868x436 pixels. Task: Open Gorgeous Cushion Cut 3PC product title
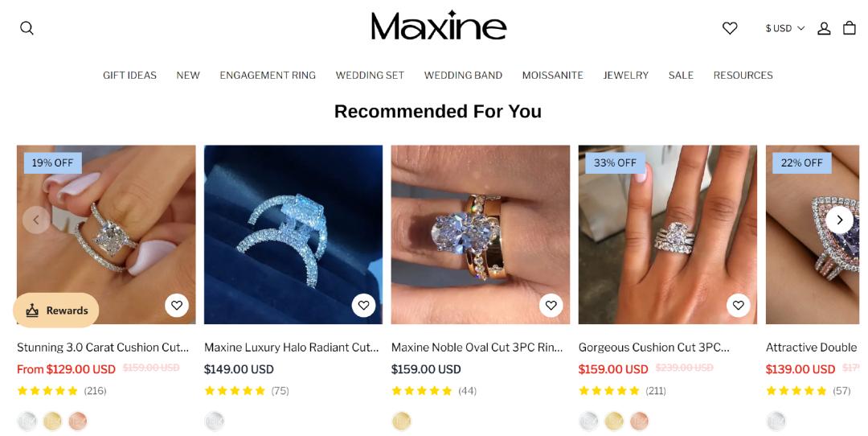coord(653,348)
